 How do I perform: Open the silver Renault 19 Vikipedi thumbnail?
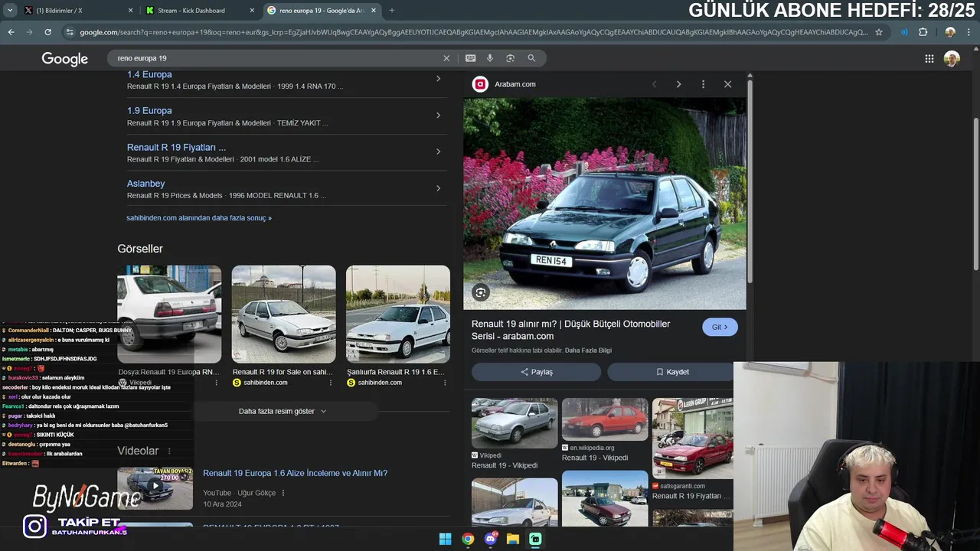pos(514,423)
